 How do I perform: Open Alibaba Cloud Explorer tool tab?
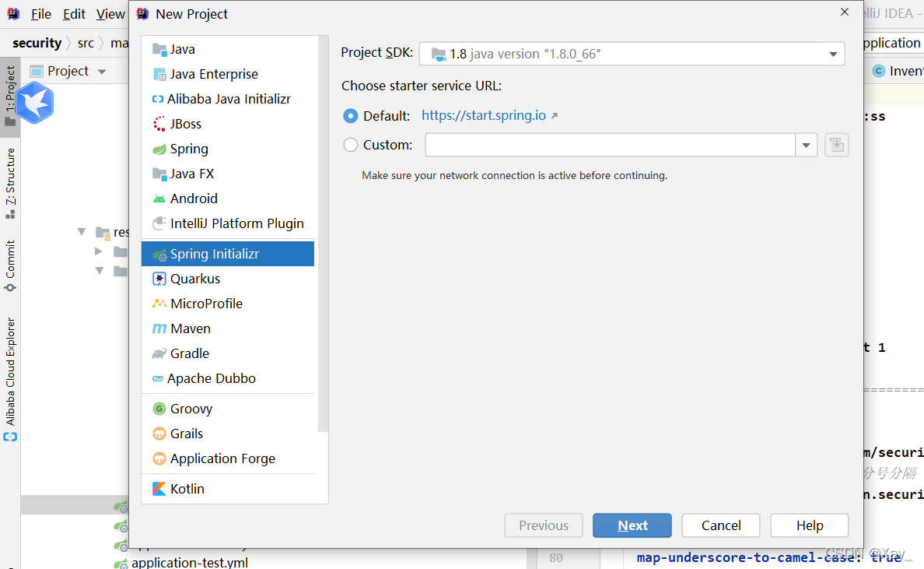(10, 379)
